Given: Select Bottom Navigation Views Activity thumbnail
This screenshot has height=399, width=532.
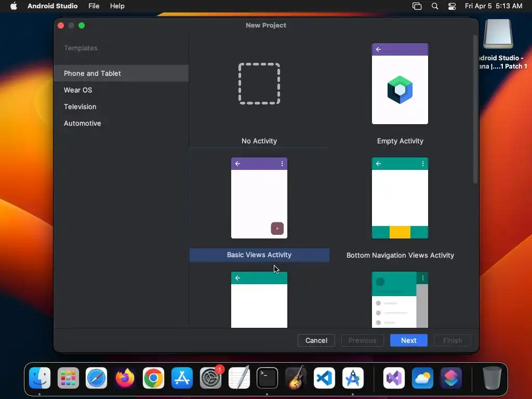Looking at the screenshot, I should click(x=400, y=198).
